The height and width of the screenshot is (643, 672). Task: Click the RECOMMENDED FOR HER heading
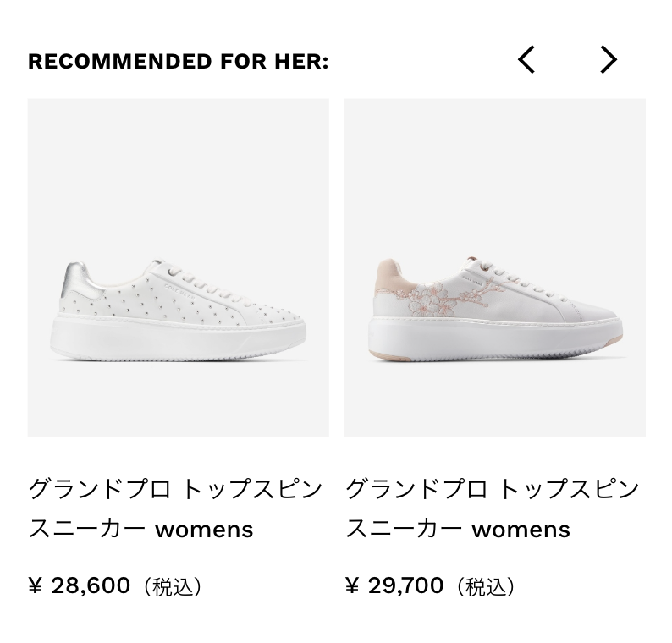point(179,61)
